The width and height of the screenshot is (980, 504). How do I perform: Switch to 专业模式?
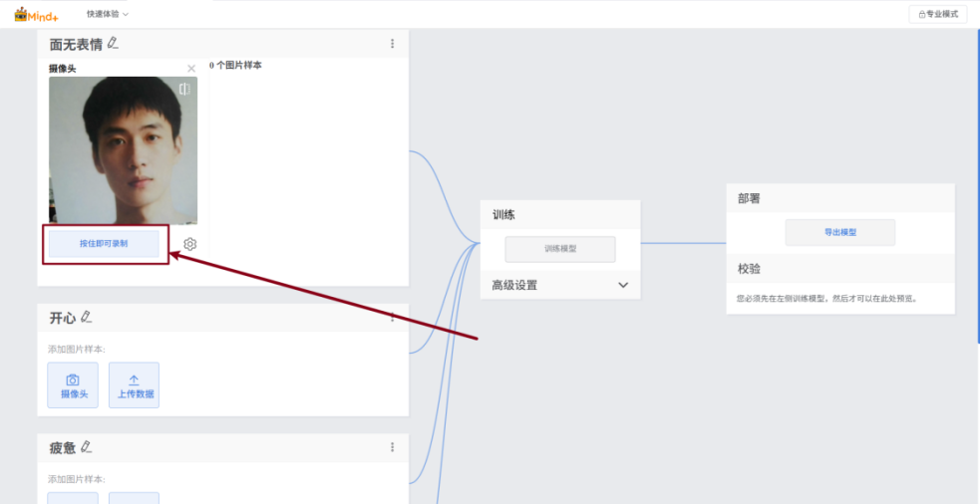click(937, 14)
